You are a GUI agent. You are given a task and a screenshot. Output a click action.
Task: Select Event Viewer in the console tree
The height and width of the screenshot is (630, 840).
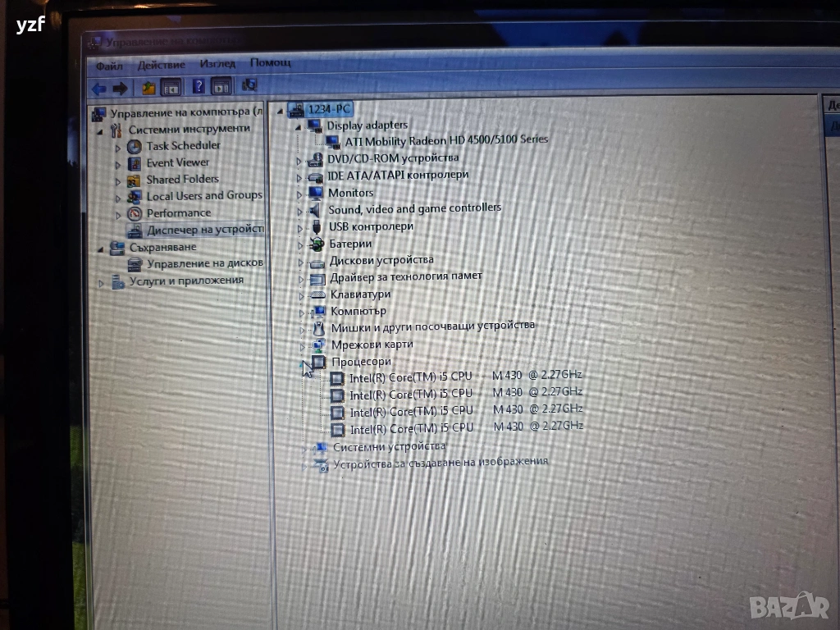[x=177, y=162]
